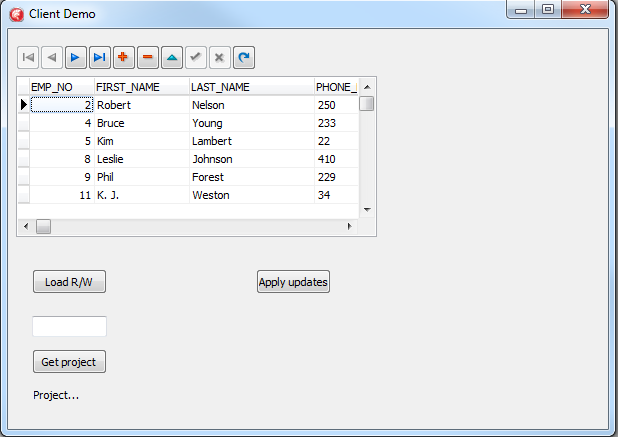Screen dimensions: 618x437
Task: Click the FIRST_NAME column header
Action: (x=142, y=87)
